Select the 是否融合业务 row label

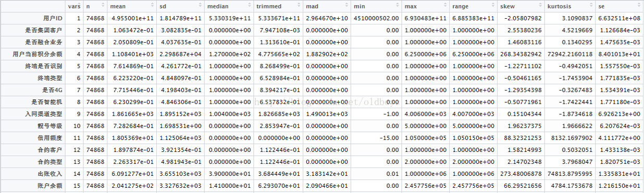click(x=44, y=42)
